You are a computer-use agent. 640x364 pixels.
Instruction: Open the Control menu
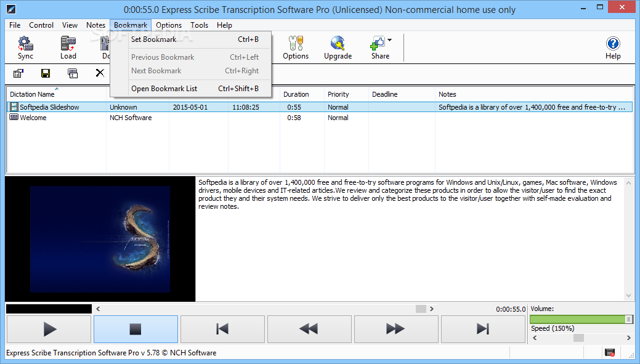click(x=41, y=25)
